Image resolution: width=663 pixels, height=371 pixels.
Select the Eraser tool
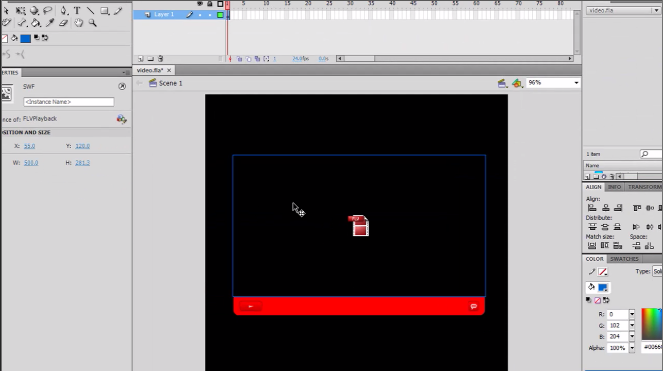click(63, 23)
